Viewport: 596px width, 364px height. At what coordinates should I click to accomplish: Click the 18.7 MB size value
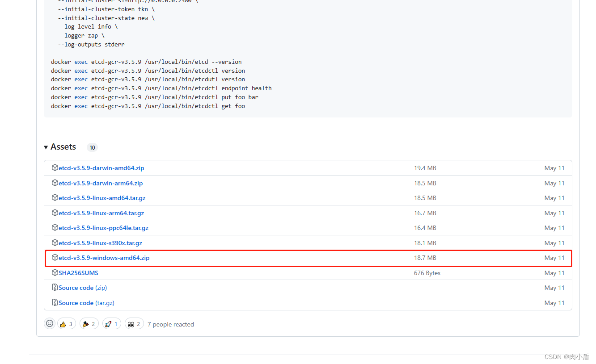point(425,258)
